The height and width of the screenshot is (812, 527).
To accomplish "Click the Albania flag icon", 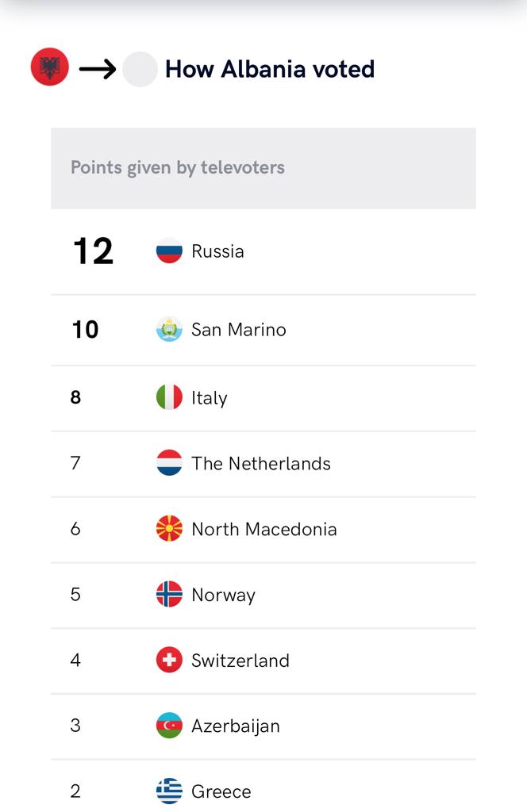I will [x=50, y=67].
